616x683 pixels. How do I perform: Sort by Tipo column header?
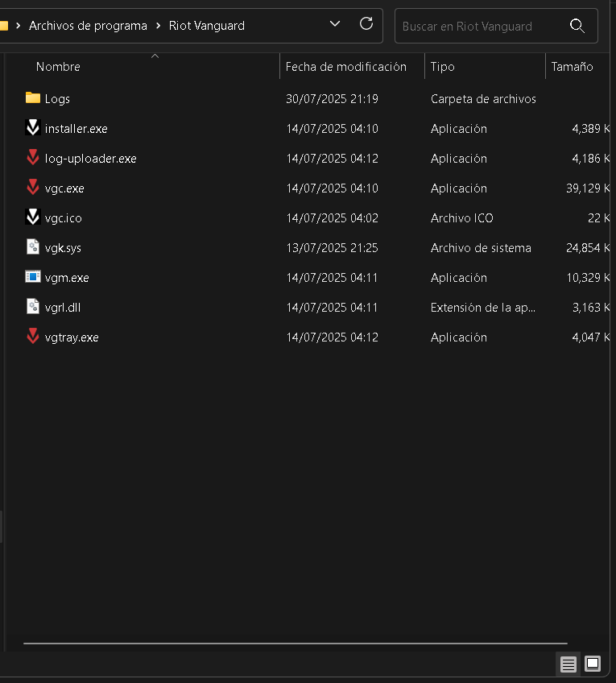pyautogui.click(x=442, y=67)
